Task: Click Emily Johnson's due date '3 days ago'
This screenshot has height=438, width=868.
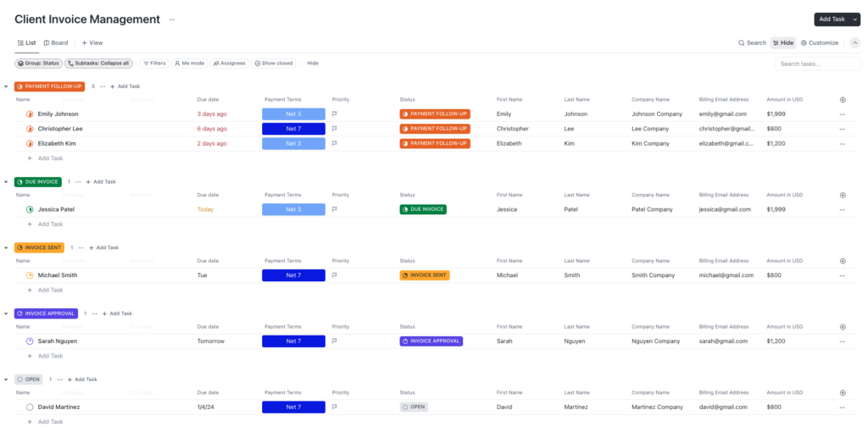Action: coord(212,114)
